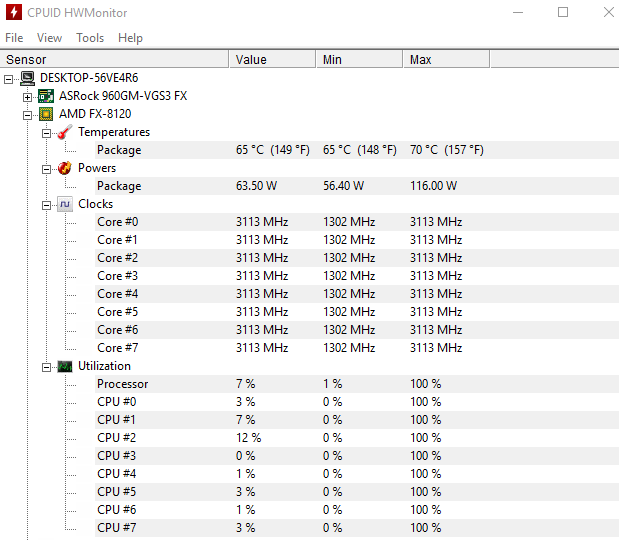Click the 12 % value for CPU #2
Screen dimensions: 619x540
pyautogui.click(x=249, y=438)
